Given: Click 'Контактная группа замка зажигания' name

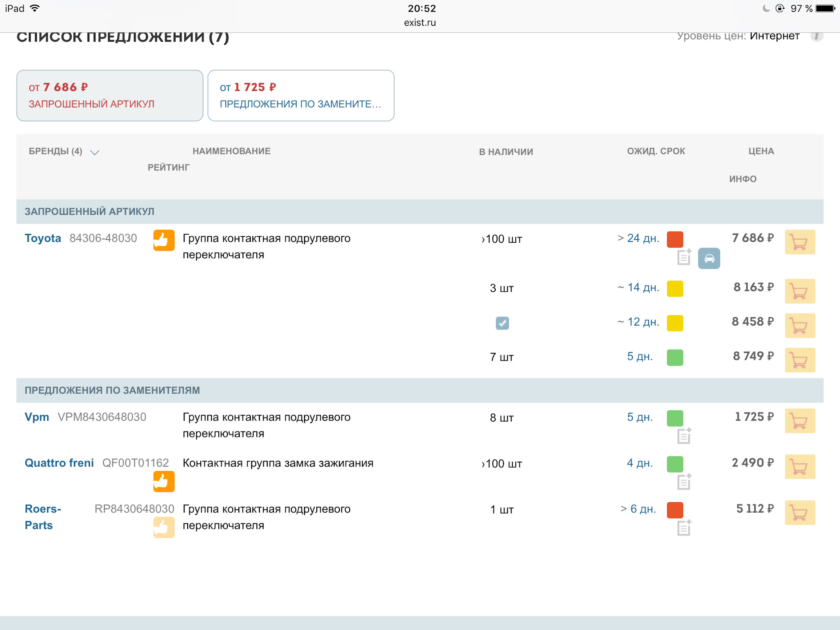Looking at the screenshot, I should [278, 463].
